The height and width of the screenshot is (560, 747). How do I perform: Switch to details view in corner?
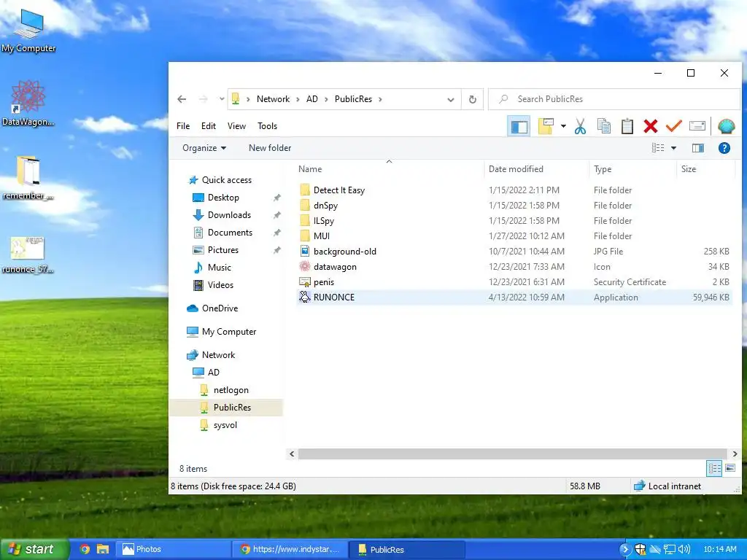pyautogui.click(x=713, y=468)
